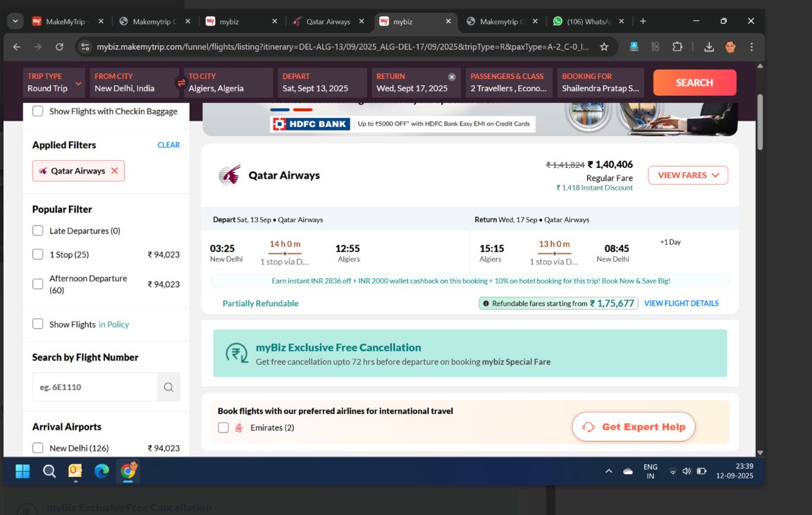Viewport: 812px width, 515px height.
Task: Enable Show Flights with Checkin Baggage
Action: point(38,111)
